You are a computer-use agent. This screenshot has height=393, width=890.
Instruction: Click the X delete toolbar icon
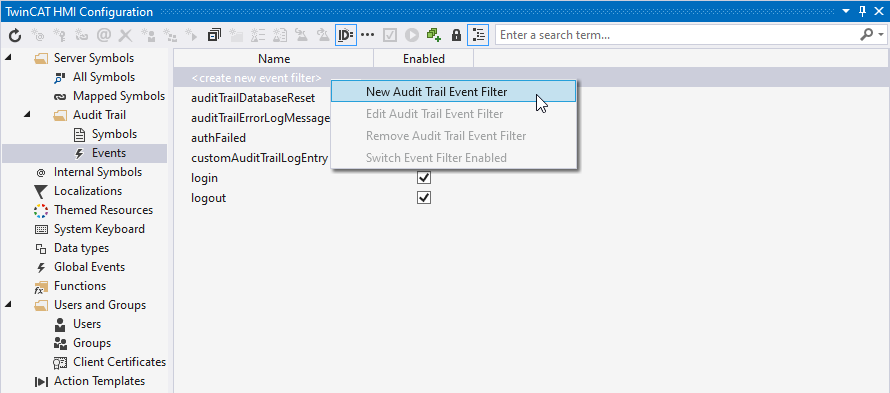[125, 36]
